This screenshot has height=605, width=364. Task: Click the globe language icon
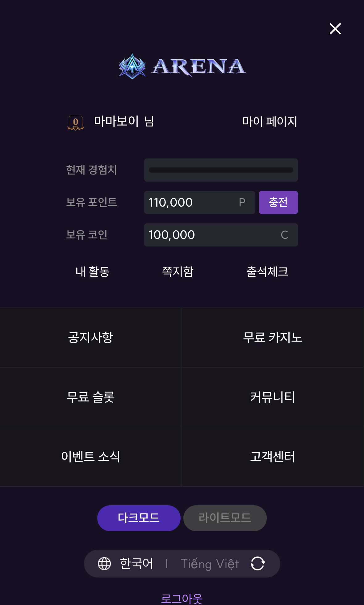tap(104, 564)
